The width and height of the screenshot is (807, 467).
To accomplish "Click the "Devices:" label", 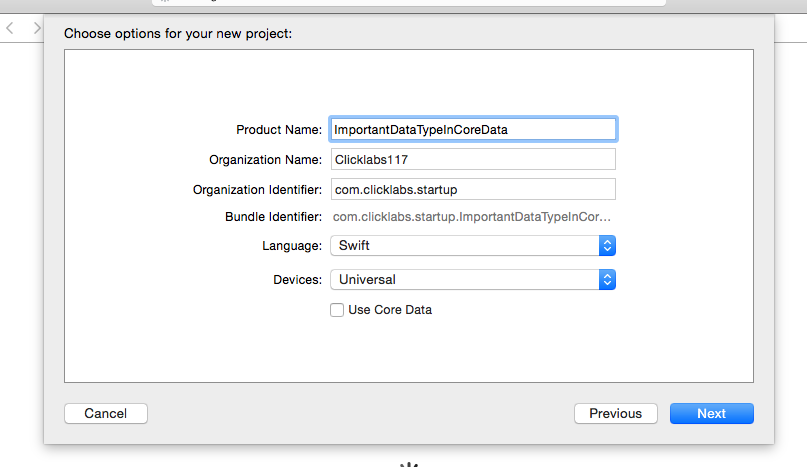I will click(x=297, y=280).
